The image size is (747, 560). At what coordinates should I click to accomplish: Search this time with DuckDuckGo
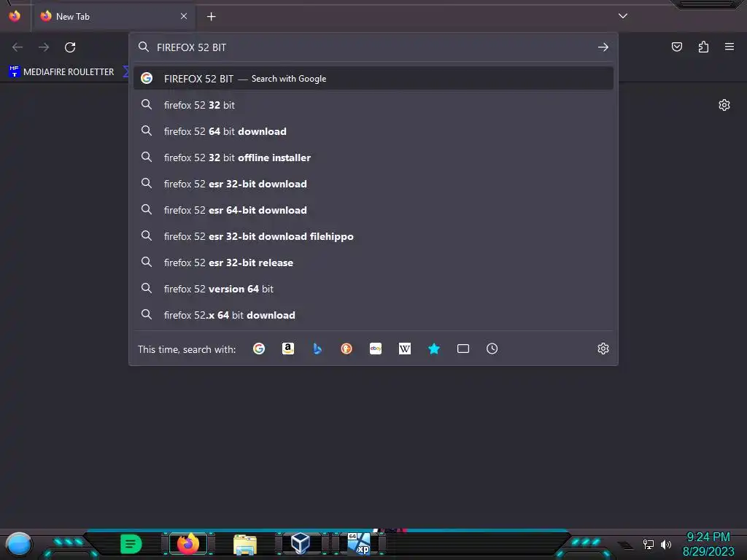[347, 349]
